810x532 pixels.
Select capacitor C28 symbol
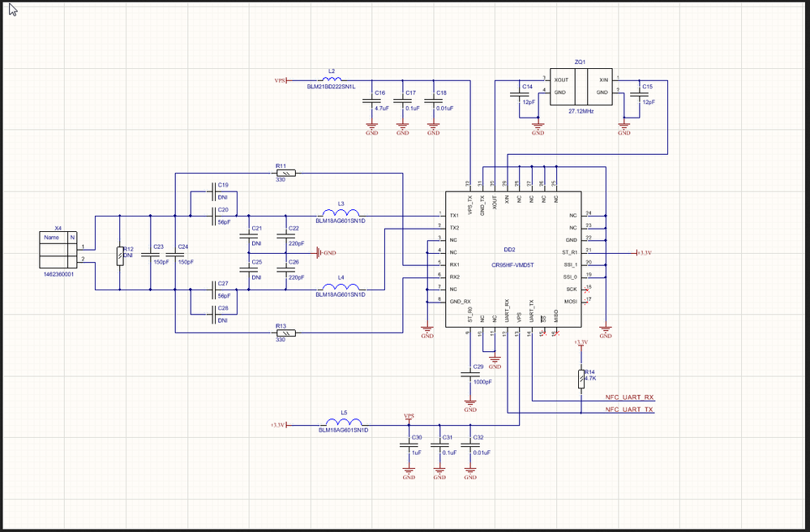coord(214,315)
